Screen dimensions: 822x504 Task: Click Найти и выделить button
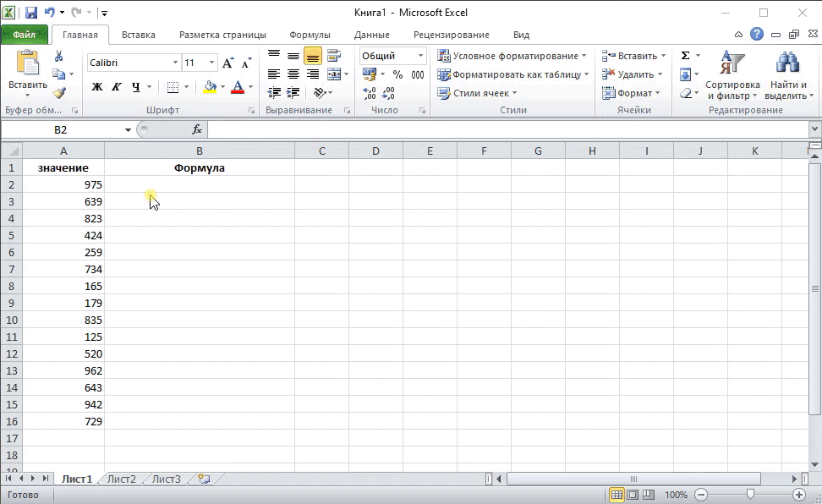click(788, 75)
